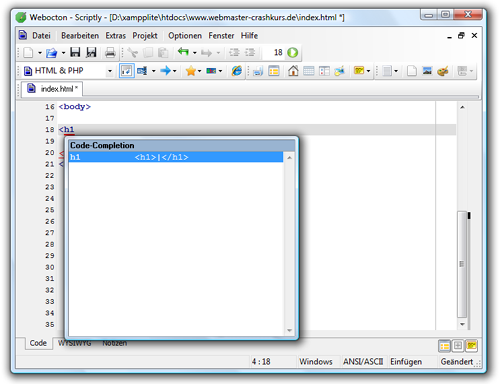Click the image paint brush icon
The image size is (500, 384).
[340, 71]
